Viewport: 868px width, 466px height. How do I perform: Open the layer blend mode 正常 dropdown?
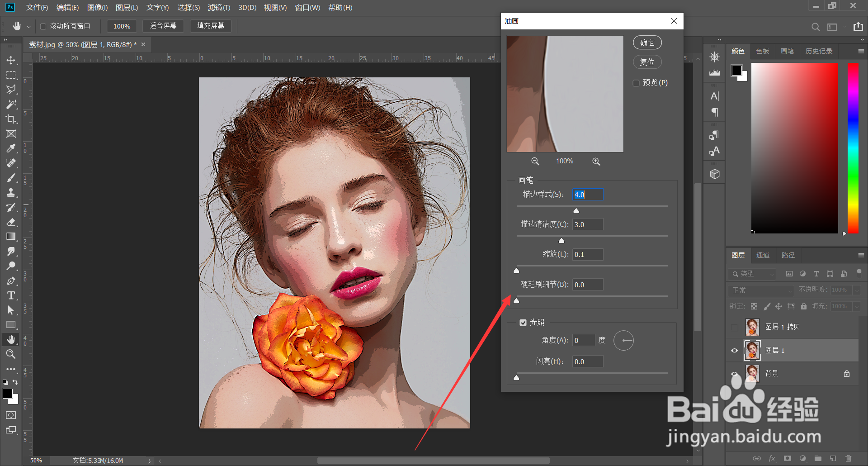pyautogui.click(x=761, y=290)
